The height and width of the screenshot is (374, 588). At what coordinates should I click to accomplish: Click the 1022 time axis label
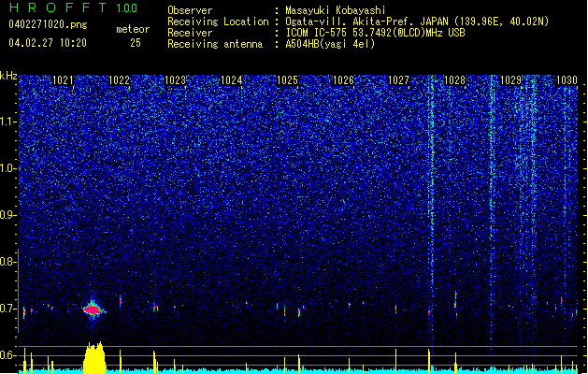tap(119, 80)
